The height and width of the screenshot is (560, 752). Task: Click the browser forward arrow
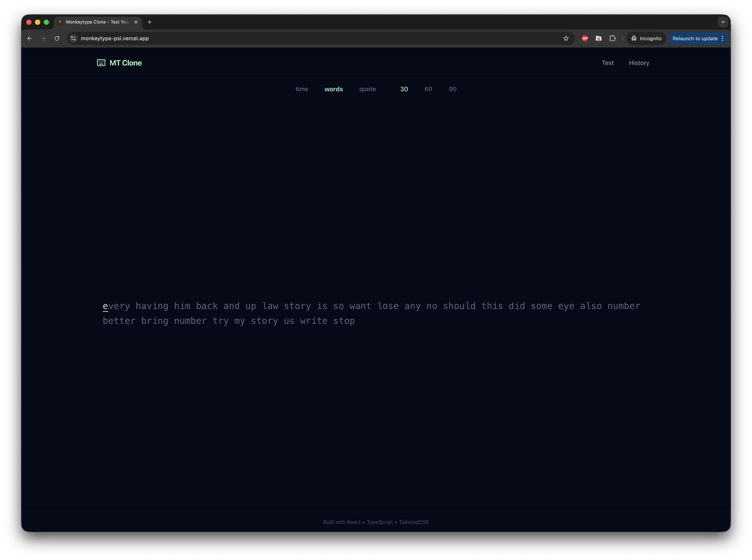click(43, 38)
